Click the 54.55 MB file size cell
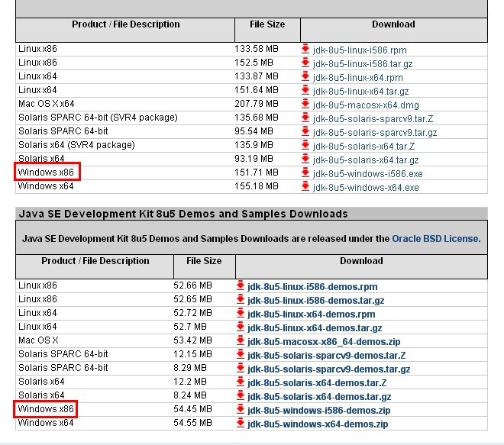The height and width of the screenshot is (445, 504). (192, 423)
